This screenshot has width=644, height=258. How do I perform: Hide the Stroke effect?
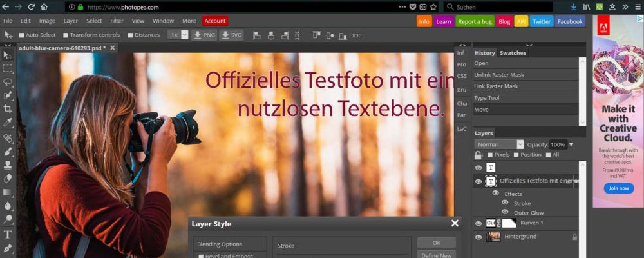tap(505, 203)
